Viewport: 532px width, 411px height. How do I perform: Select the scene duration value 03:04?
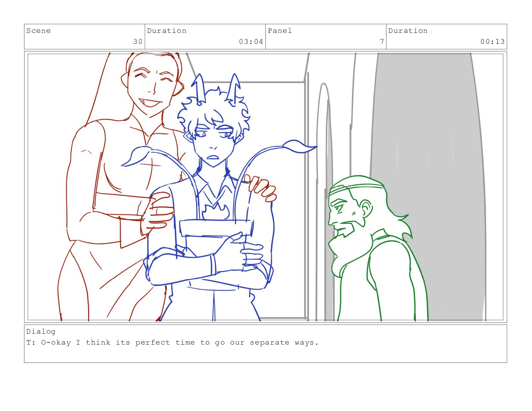pos(251,41)
